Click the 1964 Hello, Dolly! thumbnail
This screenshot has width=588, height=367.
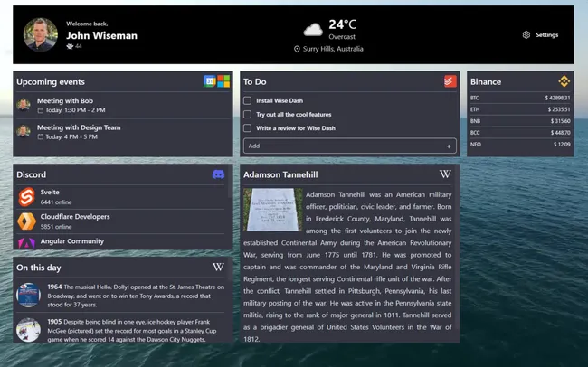[29, 295]
